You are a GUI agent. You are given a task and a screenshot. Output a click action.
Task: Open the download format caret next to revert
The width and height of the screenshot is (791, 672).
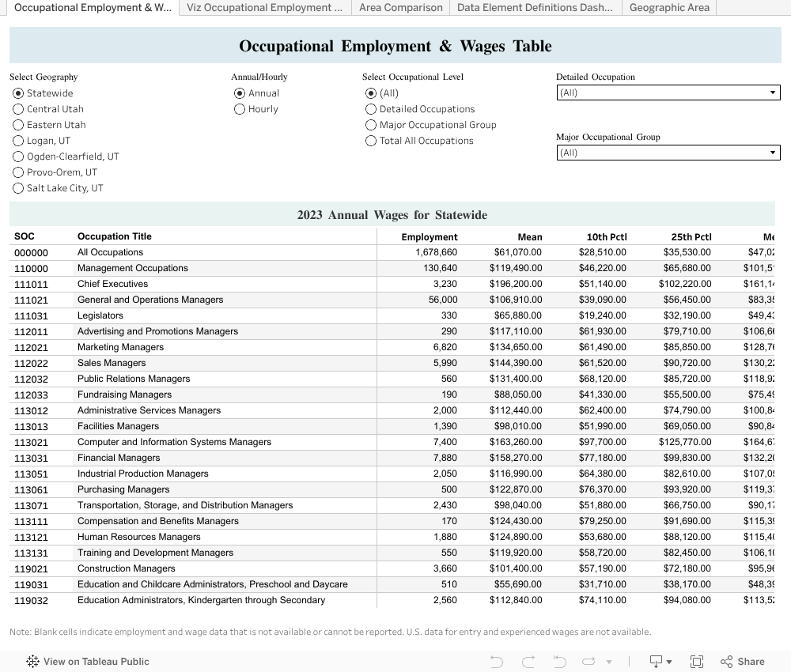[x=608, y=662]
